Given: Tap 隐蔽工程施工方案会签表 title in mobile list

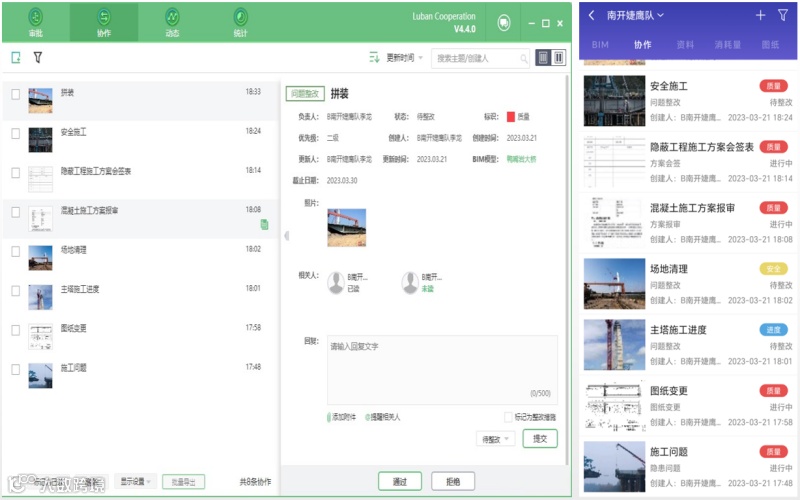Looking at the screenshot, I should 702,147.
